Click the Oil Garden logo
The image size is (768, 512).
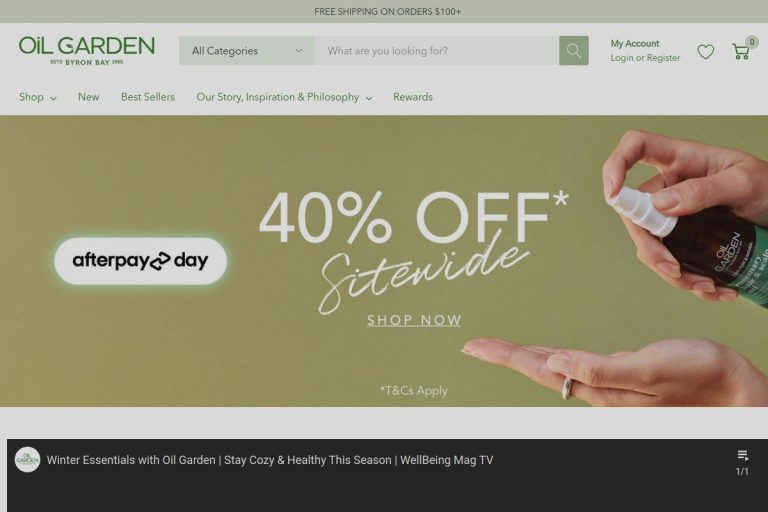[87, 50]
